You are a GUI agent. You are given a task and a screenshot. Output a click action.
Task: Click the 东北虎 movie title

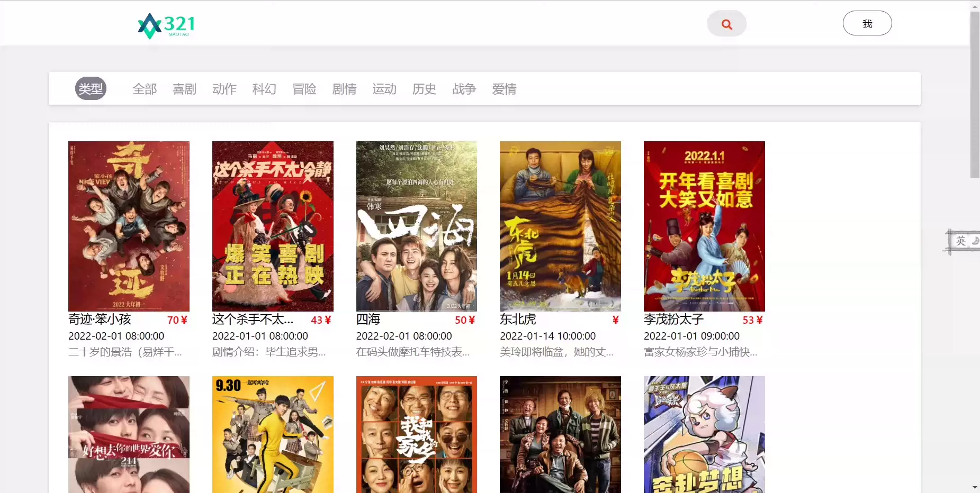(x=518, y=319)
